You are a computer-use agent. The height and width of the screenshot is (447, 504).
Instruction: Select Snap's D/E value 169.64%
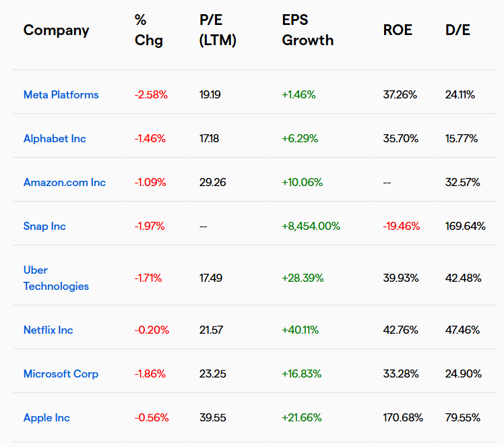coord(466,226)
